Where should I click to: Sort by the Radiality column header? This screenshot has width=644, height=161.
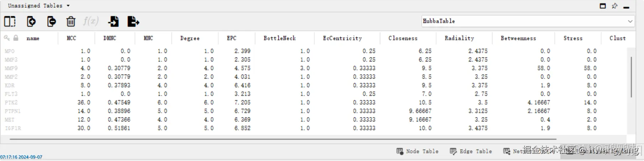point(459,38)
